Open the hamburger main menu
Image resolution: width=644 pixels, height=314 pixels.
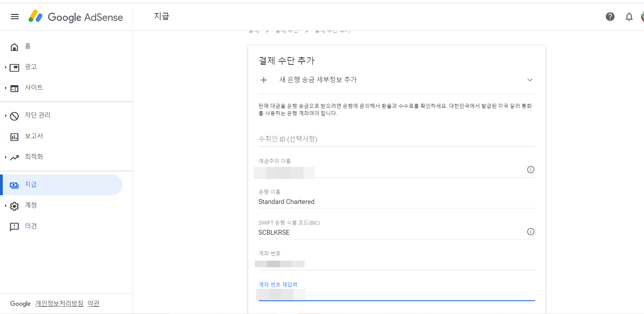[15, 17]
